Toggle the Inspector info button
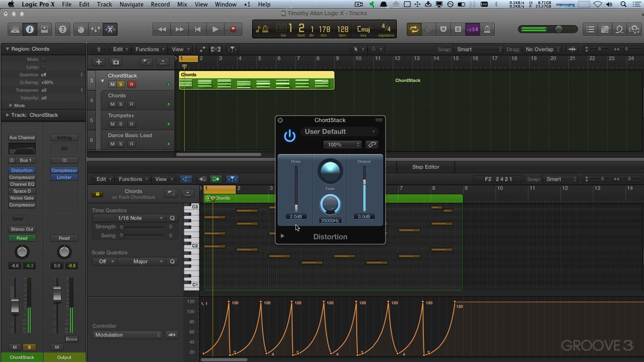This screenshot has height=362, width=644. (30, 29)
